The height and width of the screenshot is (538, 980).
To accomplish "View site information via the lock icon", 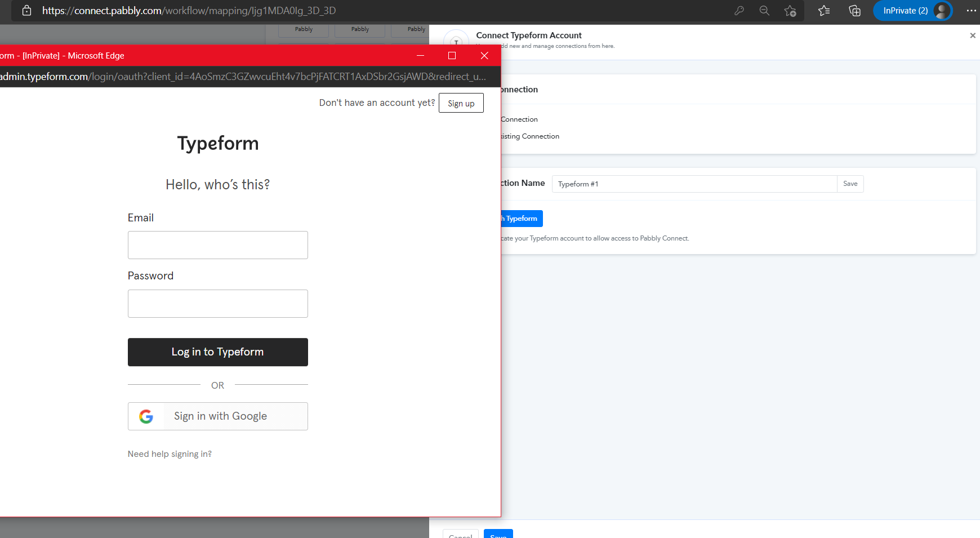I will (x=26, y=11).
